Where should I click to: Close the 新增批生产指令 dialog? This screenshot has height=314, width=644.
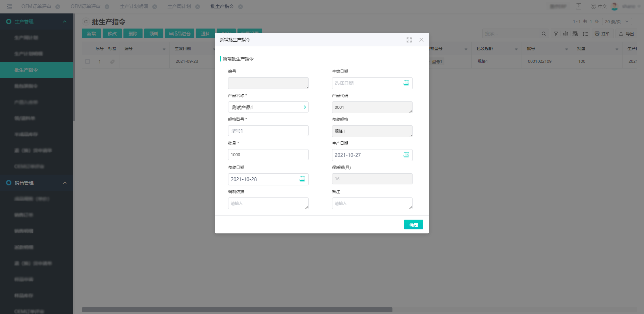tap(421, 40)
